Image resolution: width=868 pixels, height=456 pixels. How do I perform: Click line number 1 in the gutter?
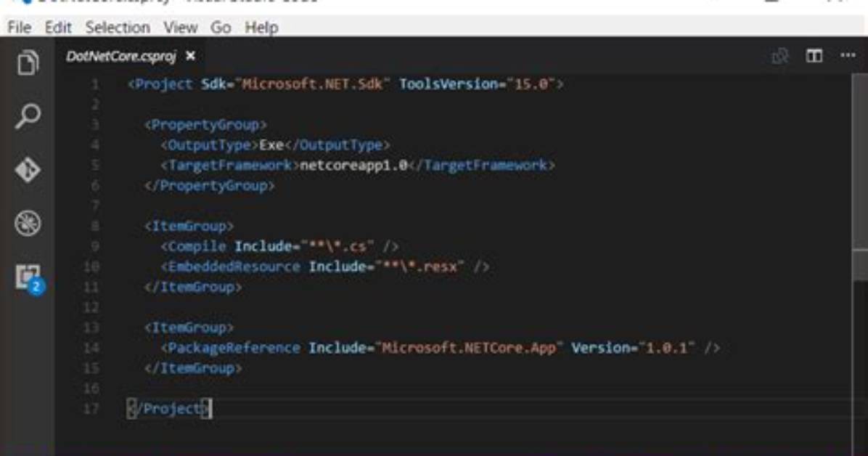94,84
